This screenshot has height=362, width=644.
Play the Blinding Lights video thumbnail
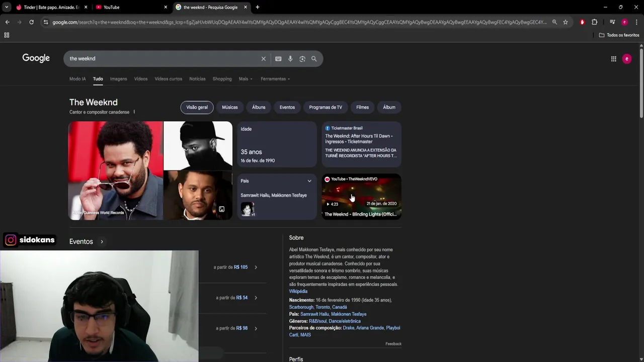(x=362, y=197)
